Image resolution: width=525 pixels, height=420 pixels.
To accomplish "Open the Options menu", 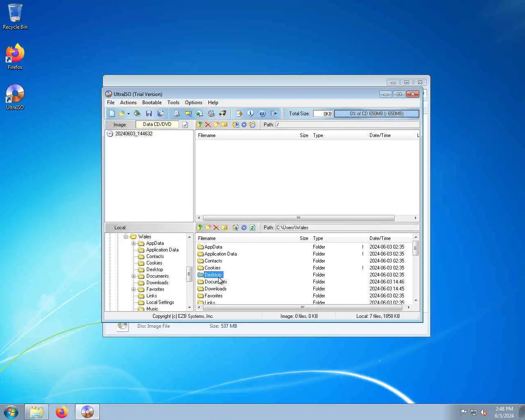I will coord(194,103).
